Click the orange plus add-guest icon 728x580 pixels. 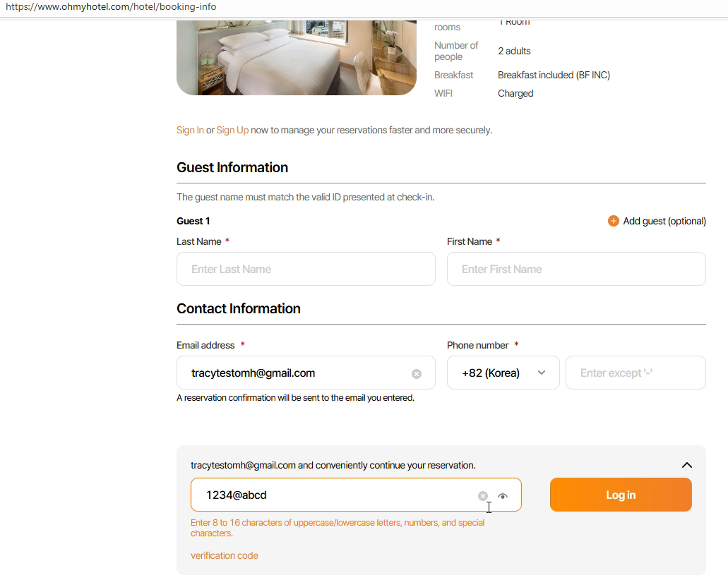click(x=613, y=221)
